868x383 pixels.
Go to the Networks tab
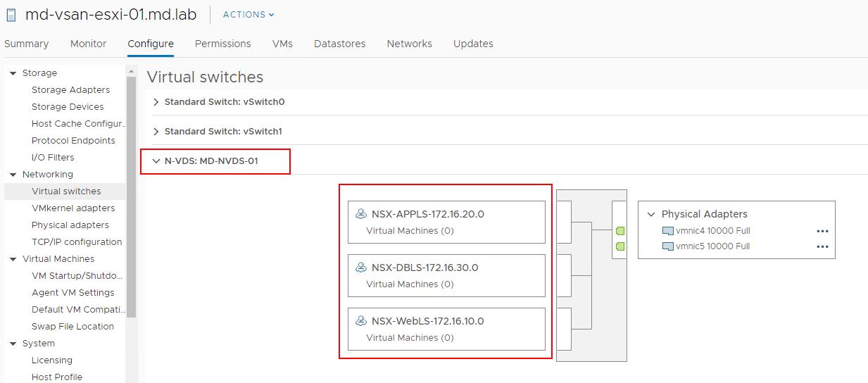pos(410,44)
